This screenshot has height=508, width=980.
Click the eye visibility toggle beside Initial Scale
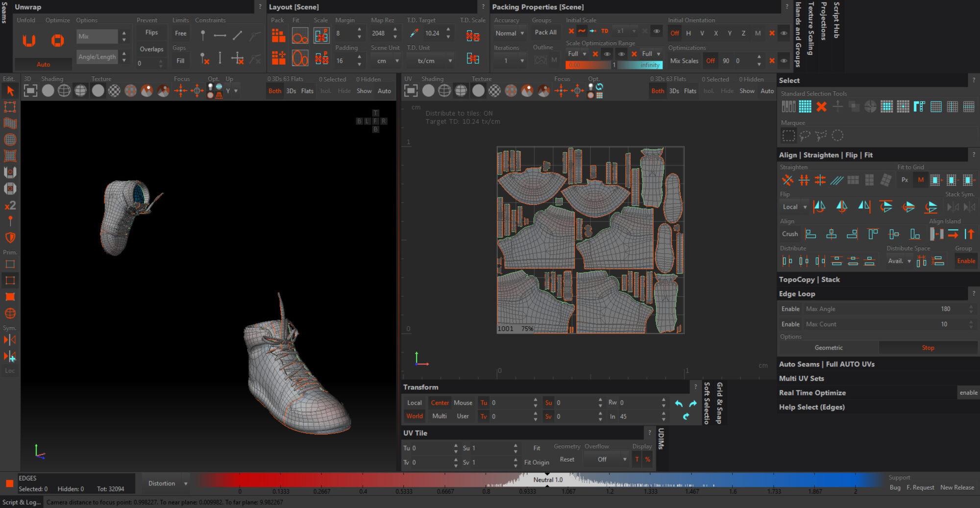[657, 30]
